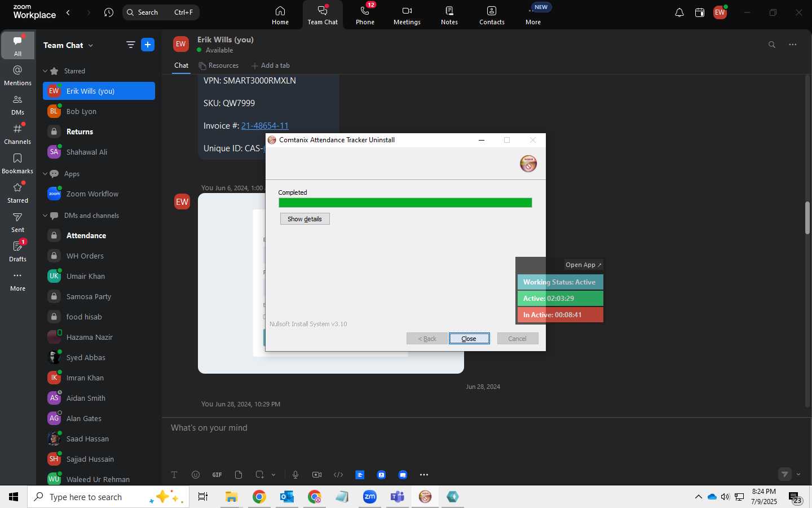Open the Samosa Party channel

click(x=99, y=296)
